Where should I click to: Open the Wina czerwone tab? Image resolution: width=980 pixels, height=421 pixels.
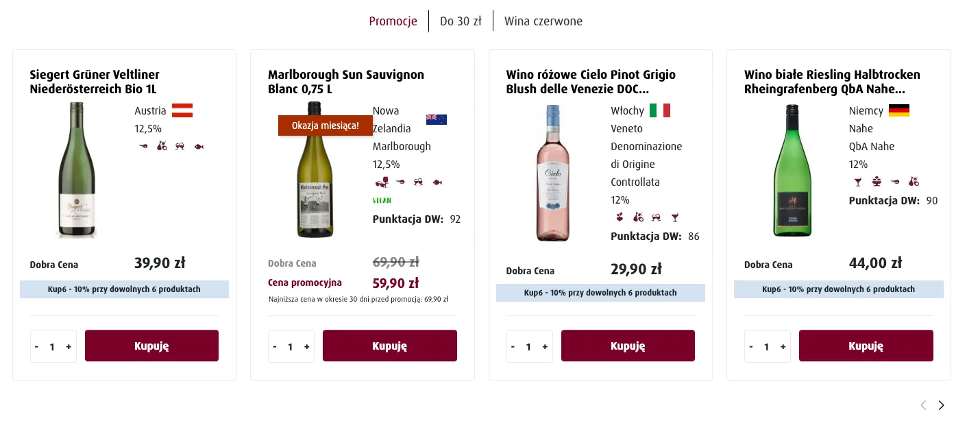click(543, 21)
